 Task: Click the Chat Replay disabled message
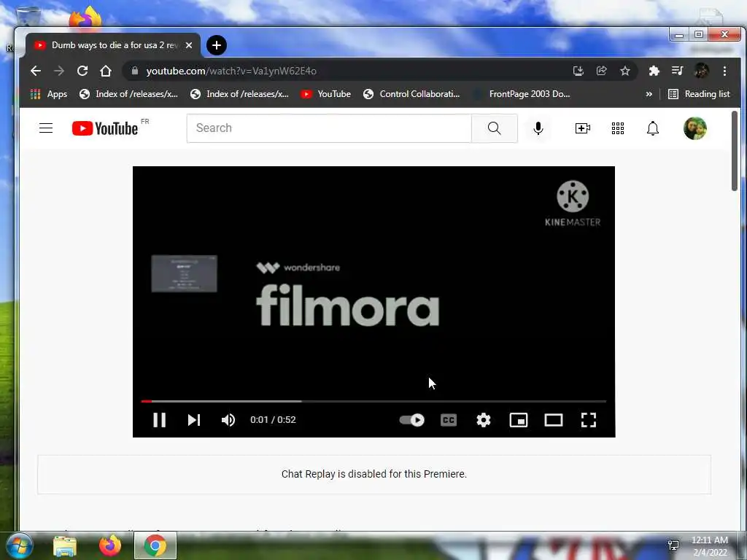[x=374, y=474]
